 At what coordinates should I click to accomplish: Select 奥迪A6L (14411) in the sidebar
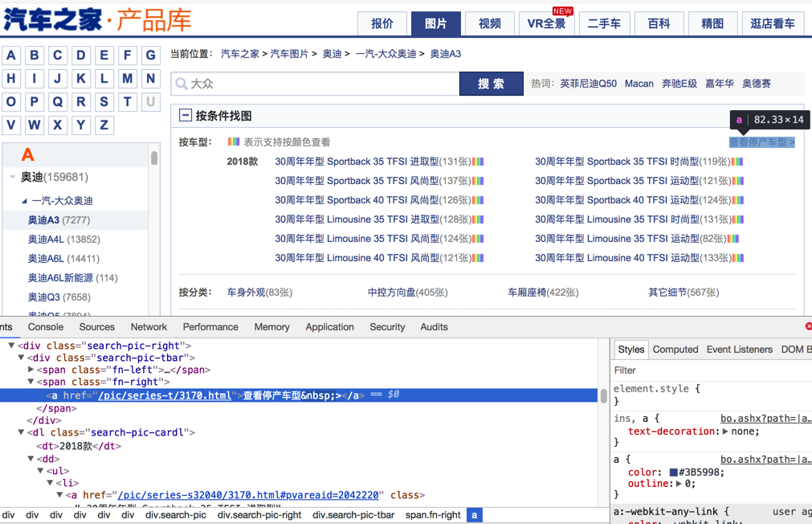[x=63, y=259]
